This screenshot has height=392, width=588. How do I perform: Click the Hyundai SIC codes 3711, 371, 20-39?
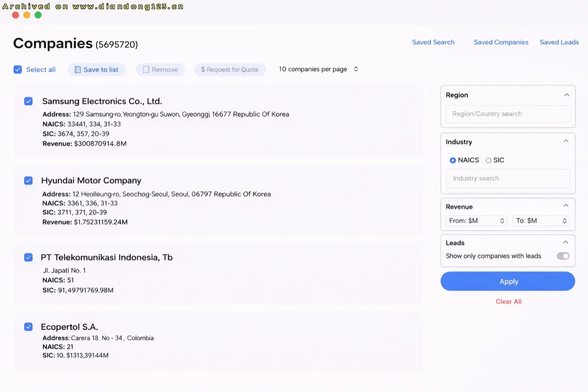[82, 212]
